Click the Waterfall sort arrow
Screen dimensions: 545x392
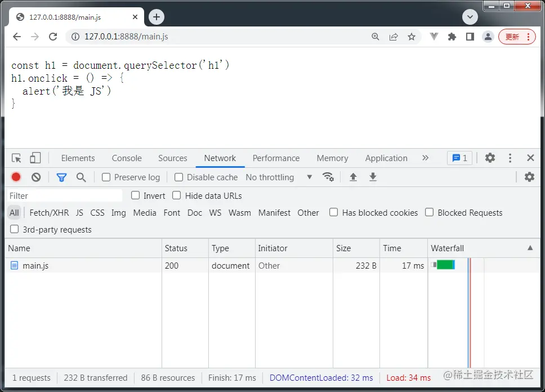[530, 248]
